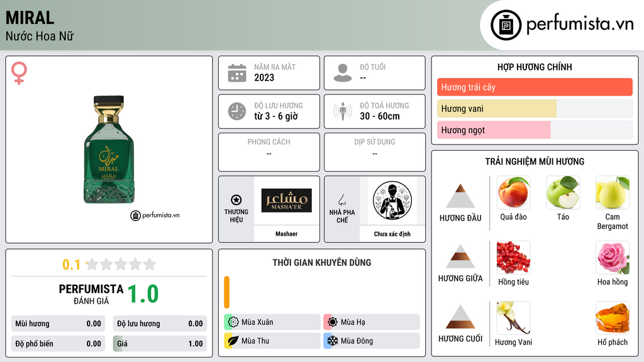644x362 pixels.
Task: Click the Mashaer brand name label
Action: pos(286,234)
